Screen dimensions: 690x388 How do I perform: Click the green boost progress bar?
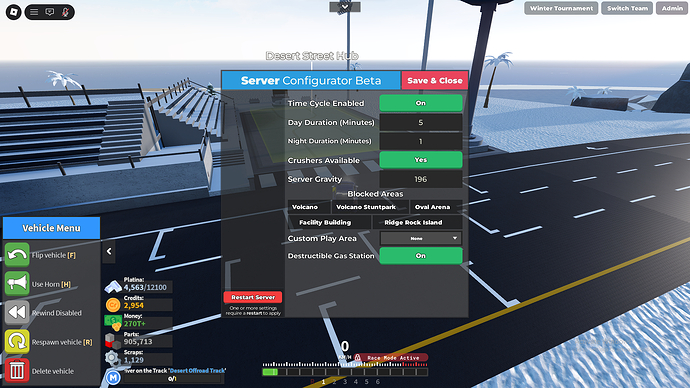coord(270,372)
